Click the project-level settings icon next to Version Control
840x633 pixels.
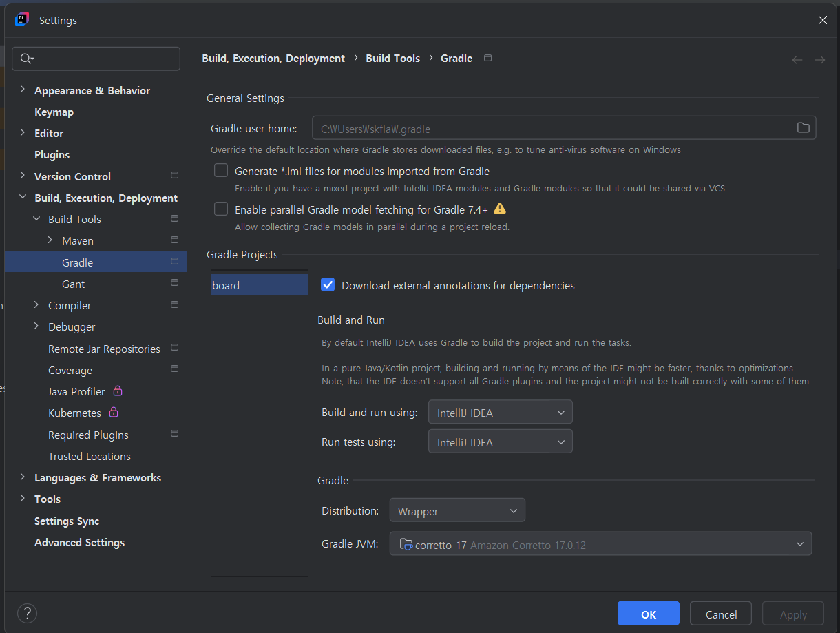pyautogui.click(x=174, y=176)
